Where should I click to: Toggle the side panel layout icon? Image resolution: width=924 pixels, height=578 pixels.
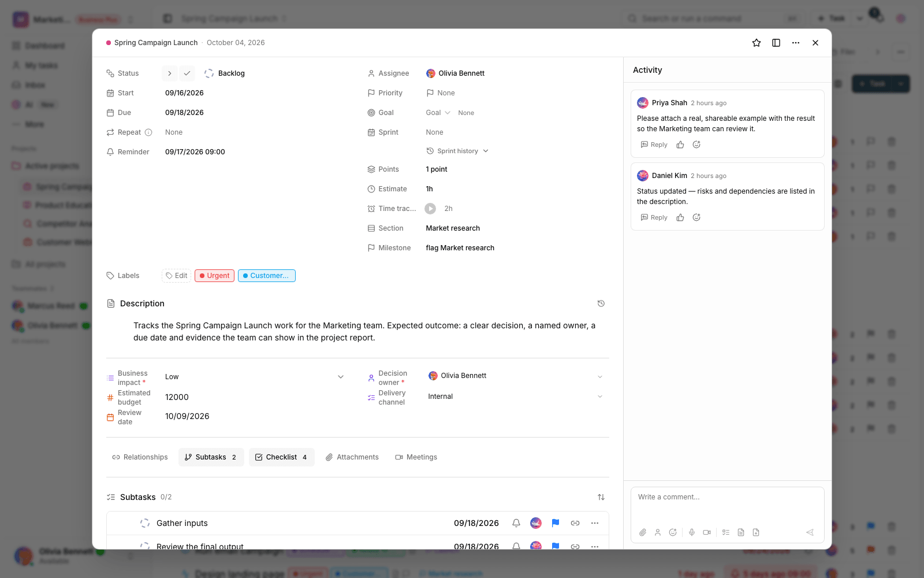pyautogui.click(x=776, y=43)
